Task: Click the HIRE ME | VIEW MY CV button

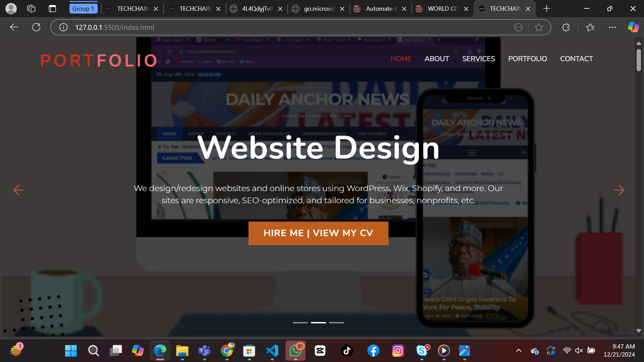Action: click(x=318, y=233)
